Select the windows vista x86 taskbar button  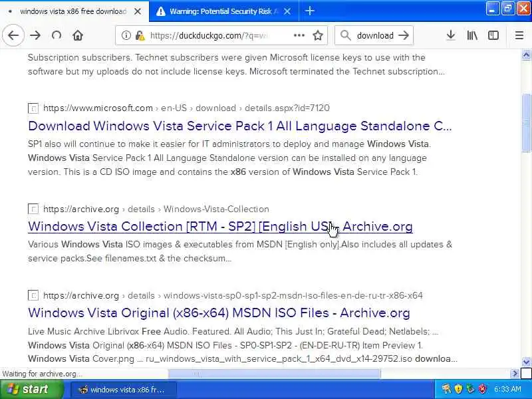(124, 390)
